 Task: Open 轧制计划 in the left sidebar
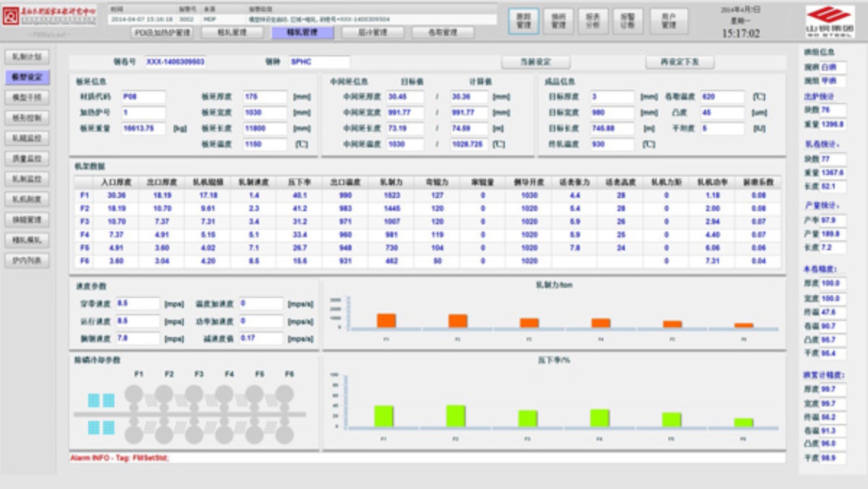coord(27,56)
